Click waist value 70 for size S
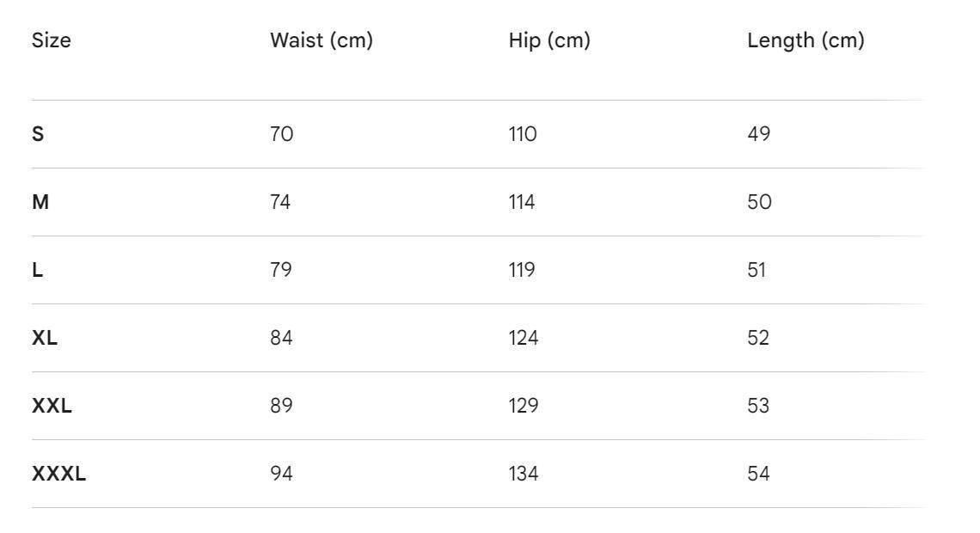Viewport: 980px width, 533px height. pyautogui.click(x=281, y=134)
